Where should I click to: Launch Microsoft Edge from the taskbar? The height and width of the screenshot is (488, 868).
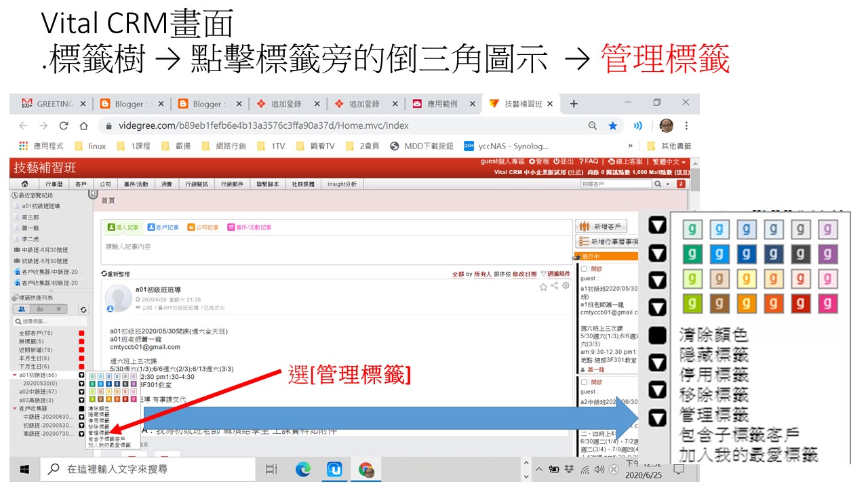tap(303, 469)
